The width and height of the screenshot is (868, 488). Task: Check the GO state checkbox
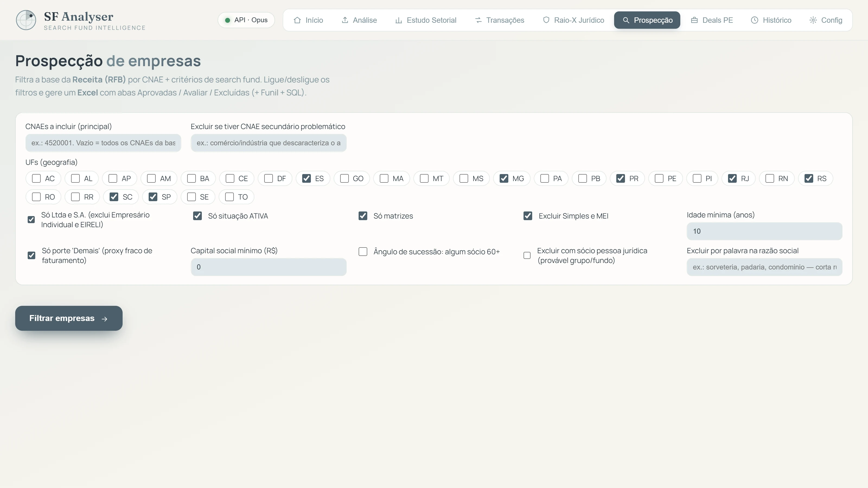pyautogui.click(x=344, y=178)
